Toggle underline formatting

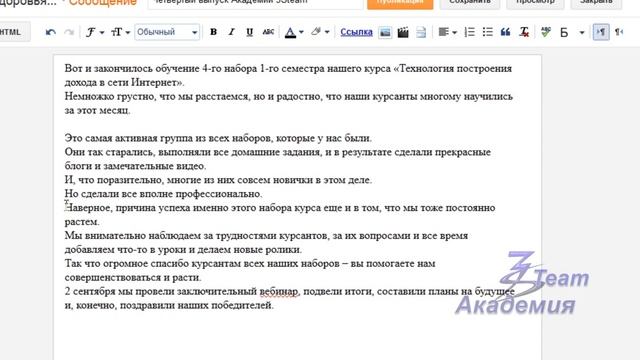click(x=249, y=32)
